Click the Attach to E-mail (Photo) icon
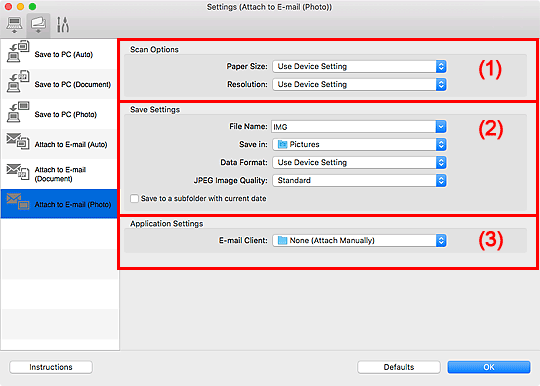Viewport: 540px width, 386px height. click(18, 201)
